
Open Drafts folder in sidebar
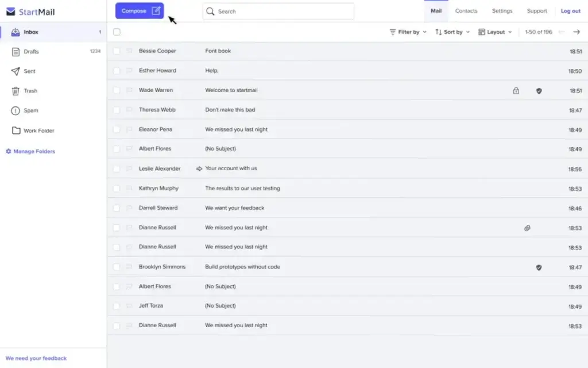pyautogui.click(x=53, y=52)
